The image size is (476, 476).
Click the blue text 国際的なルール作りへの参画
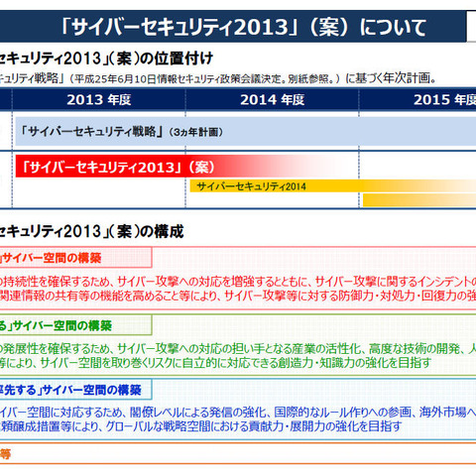(x=342, y=413)
